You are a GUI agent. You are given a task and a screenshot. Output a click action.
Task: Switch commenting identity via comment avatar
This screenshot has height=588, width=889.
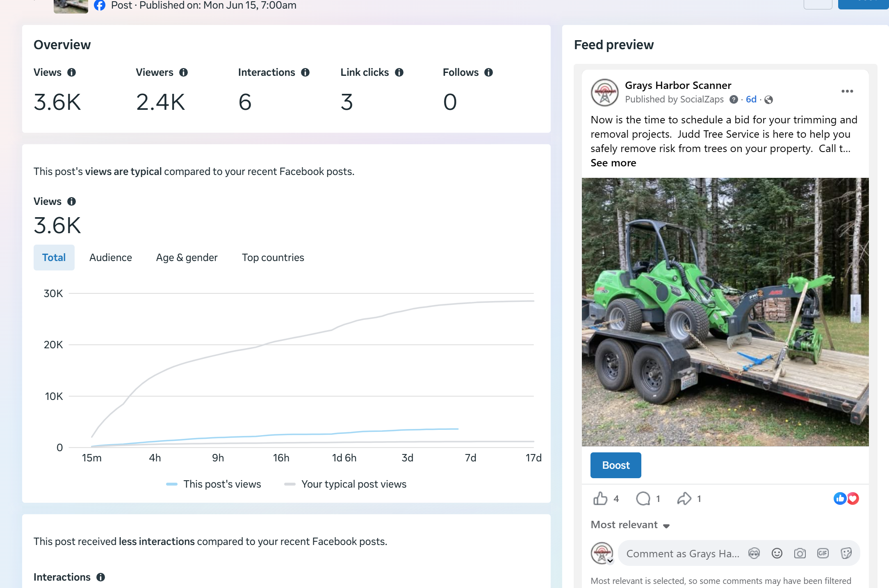coord(602,553)
